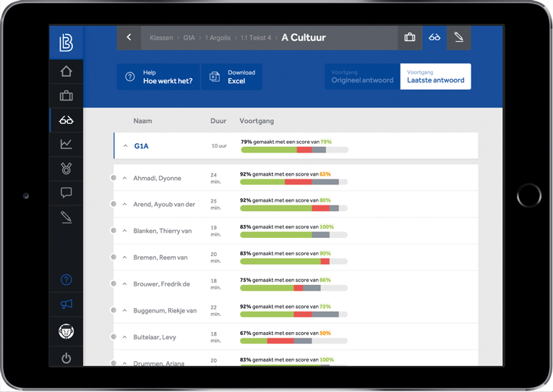Expand the Brouwer, Fredrik de row chevron
The image size is (553, 392).
pos(124,284)
